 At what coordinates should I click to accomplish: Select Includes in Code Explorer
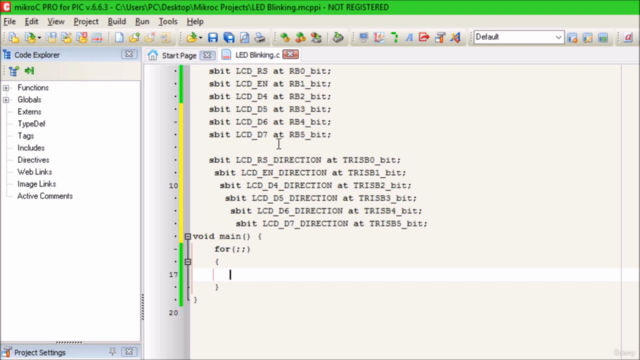click(x=31, y=148)
